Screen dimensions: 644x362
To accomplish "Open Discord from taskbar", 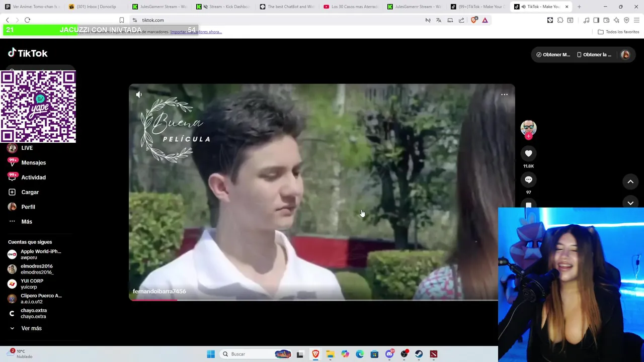I will coord(389,354).
